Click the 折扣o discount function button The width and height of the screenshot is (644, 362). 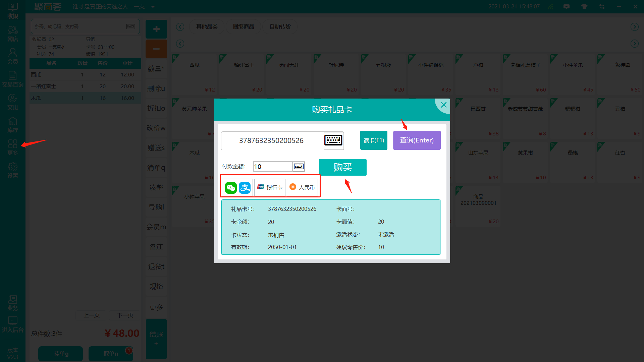pos(156,108)
